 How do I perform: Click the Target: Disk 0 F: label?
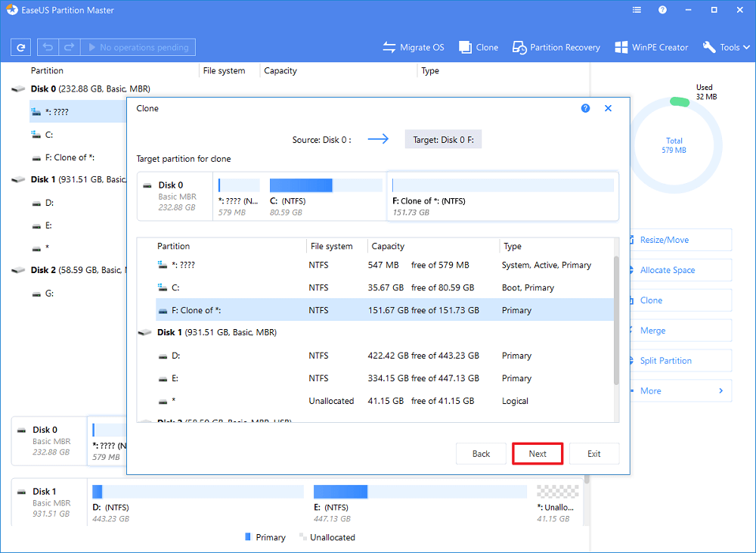coord(443,139)
